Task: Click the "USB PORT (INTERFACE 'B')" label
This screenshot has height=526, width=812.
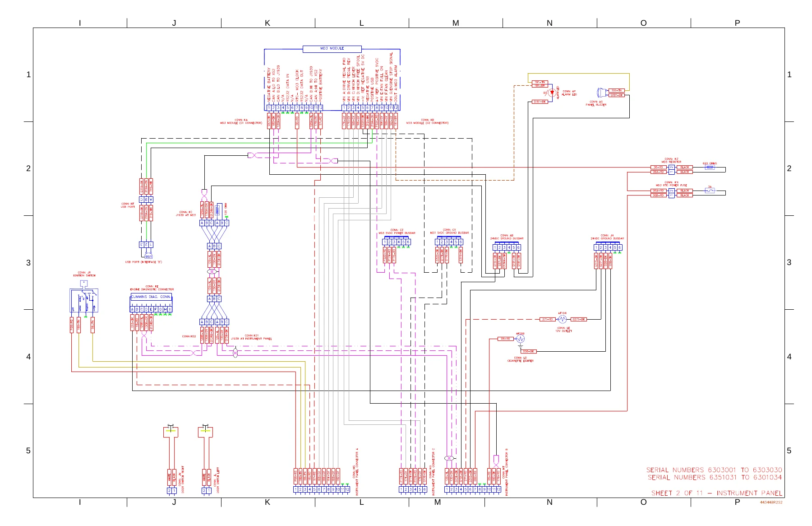Action: 143,262
